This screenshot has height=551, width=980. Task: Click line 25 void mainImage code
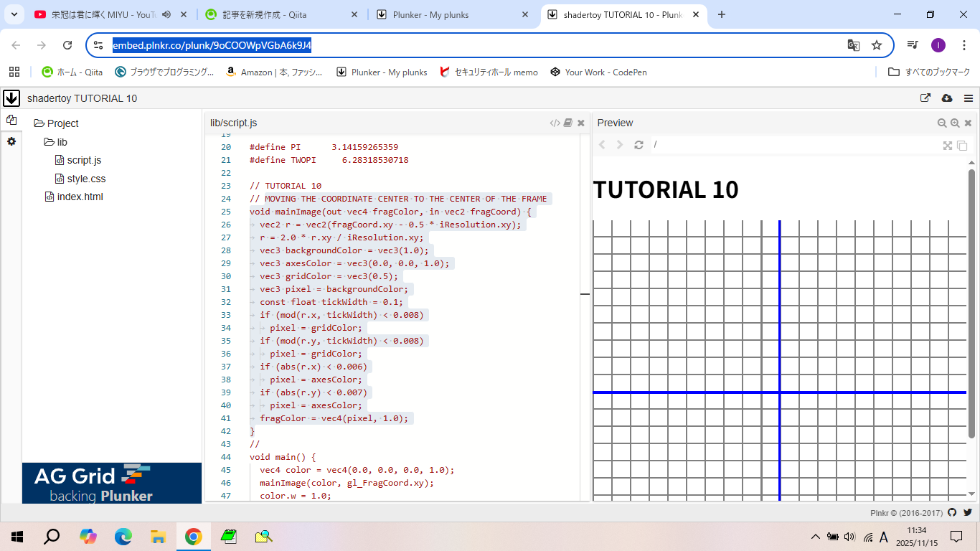(390, 212)
